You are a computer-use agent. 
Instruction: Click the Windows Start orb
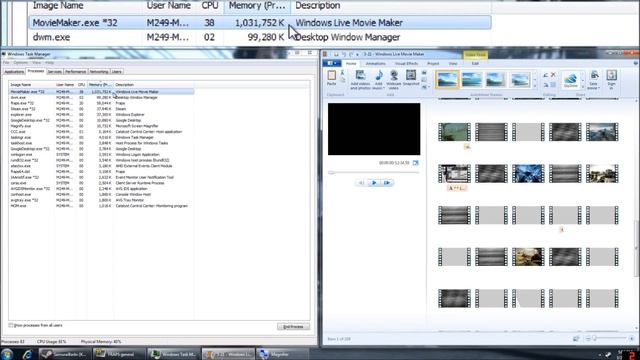click(x=7, y=354)
